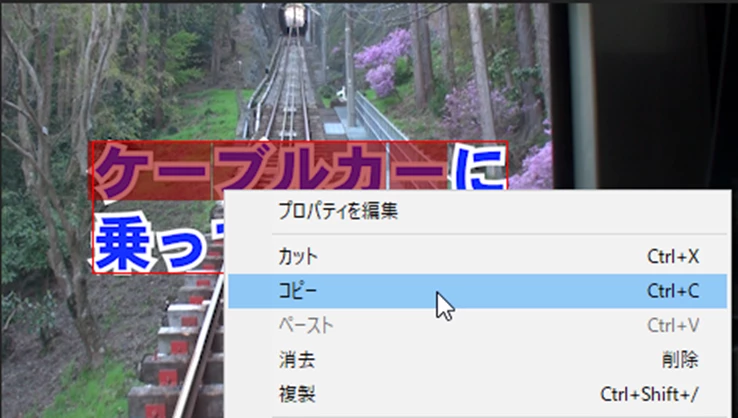Click the blue に character in title

pos(479,169)
